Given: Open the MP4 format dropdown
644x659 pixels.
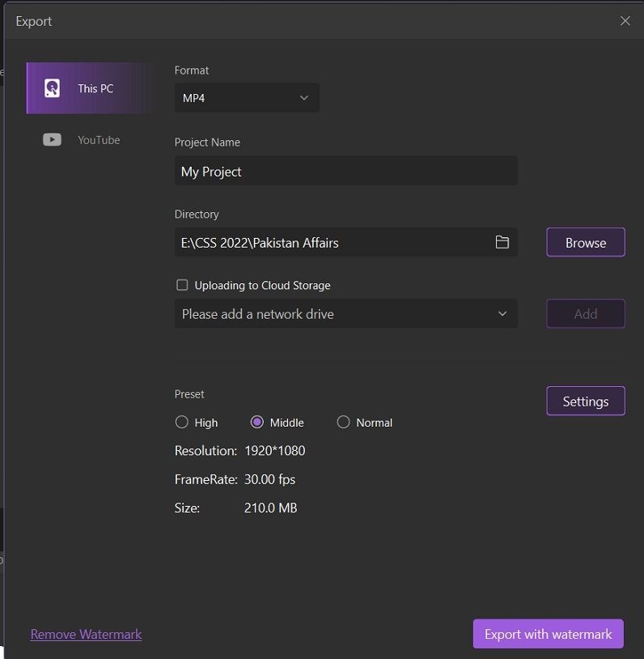Looking at the screenshot, I should [246, 98].
